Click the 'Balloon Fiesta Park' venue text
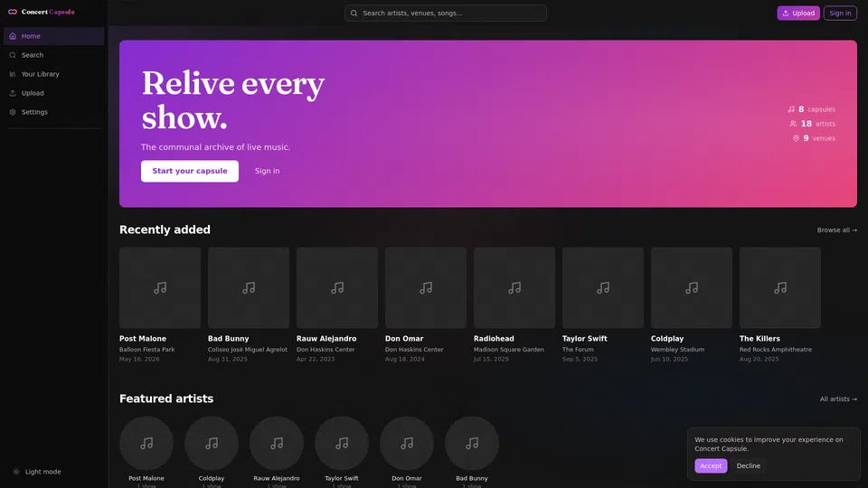 [x=146, y=350]
